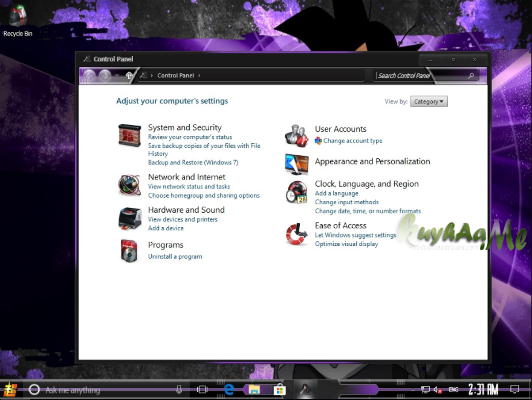Open Hardware and Sound category
Viewport: 532px width, 400px height.
(x=186, y=210)
